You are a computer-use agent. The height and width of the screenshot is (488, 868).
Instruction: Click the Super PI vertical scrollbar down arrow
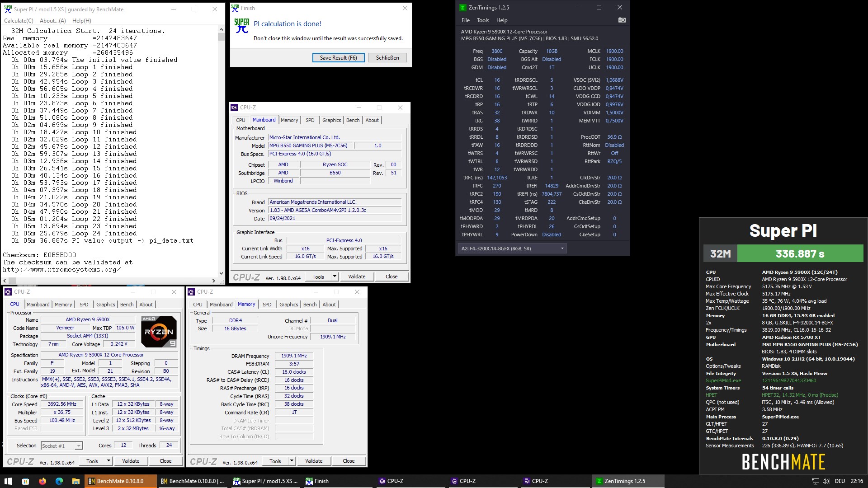pyautogui.click(x=221, y=273)
